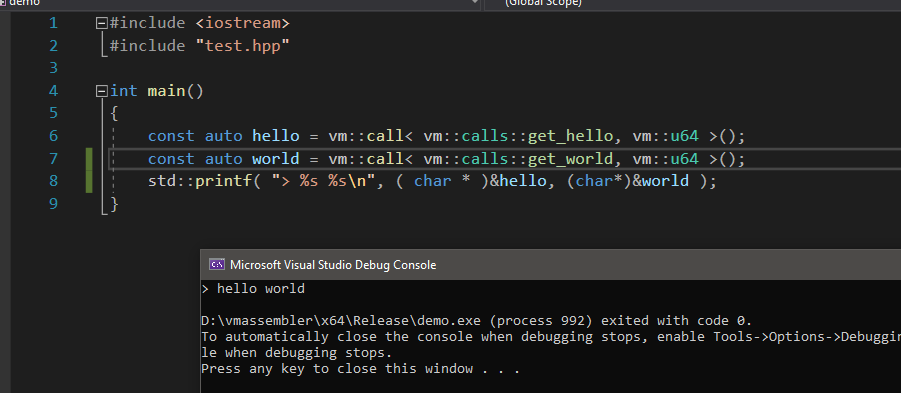Collapse the #include block at line 1
Image resolution: width=901 pixels, height=393 pixels.
(x=102, y=24)
